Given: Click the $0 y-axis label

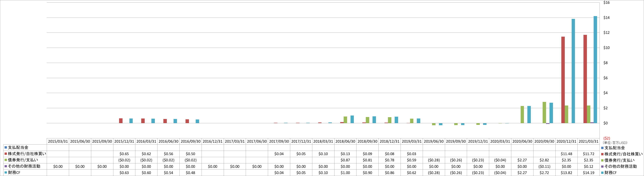Looking at the screenshot, I should coord(605,123).
